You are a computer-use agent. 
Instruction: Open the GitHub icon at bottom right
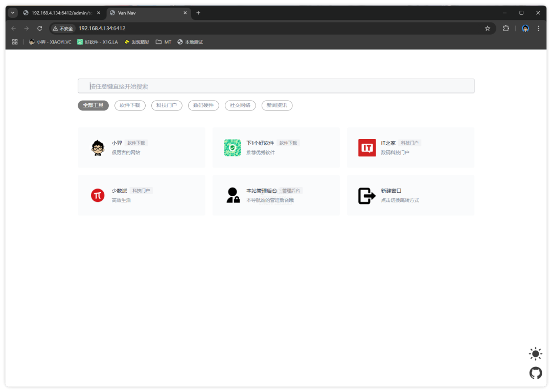pyautogui.click(x=535, y=373)
